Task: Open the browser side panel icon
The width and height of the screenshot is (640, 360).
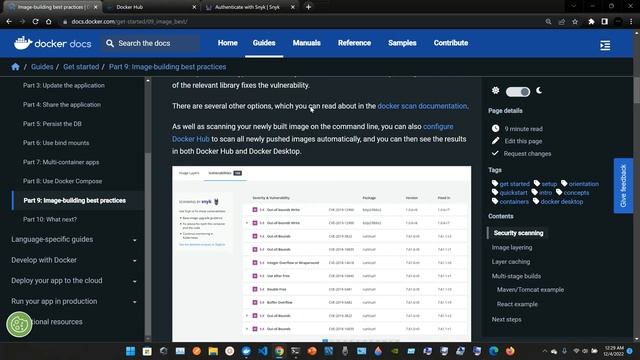Action: 604,22
